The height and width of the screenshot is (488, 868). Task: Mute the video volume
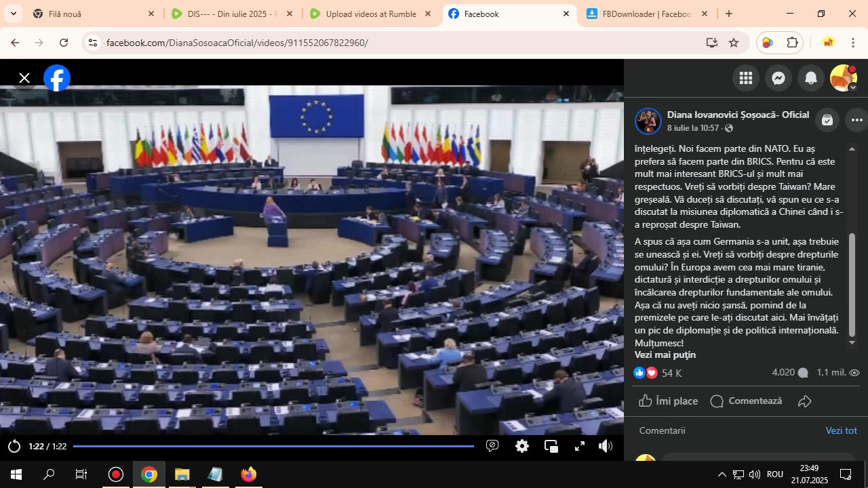[x=606, y=446]
